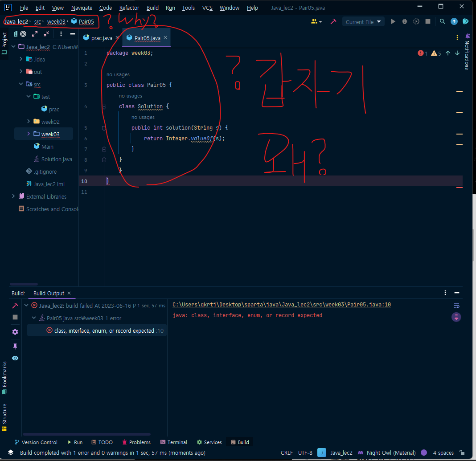This screenshot has width=476, height=461.
Task: Toggle the Notifications side panel
Action: (x=467, y=52)
